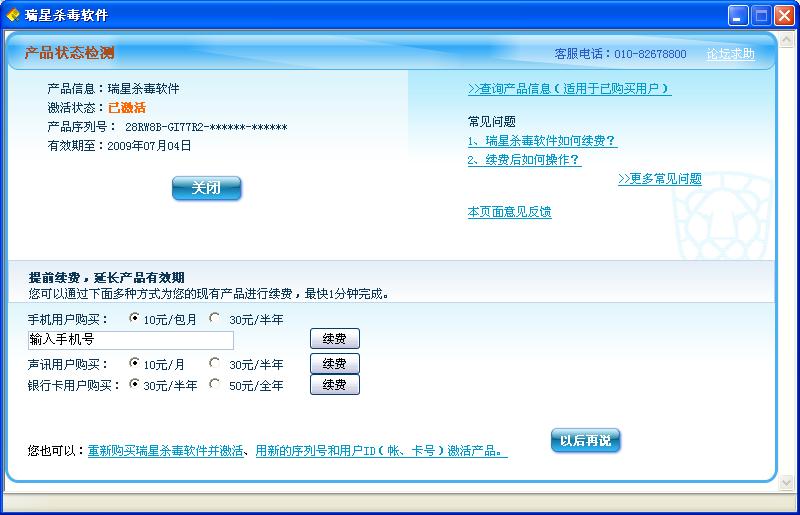This screenshot has width=800, height=515.
Task: Open the 论坛求助 link
Action: tap(731, 54)
